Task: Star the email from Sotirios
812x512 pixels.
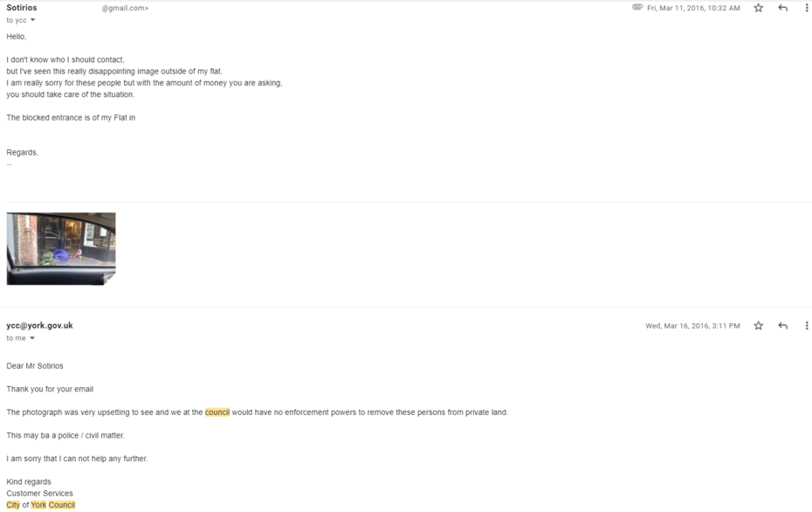Action: pyautogui.click(x=758, y=8)
